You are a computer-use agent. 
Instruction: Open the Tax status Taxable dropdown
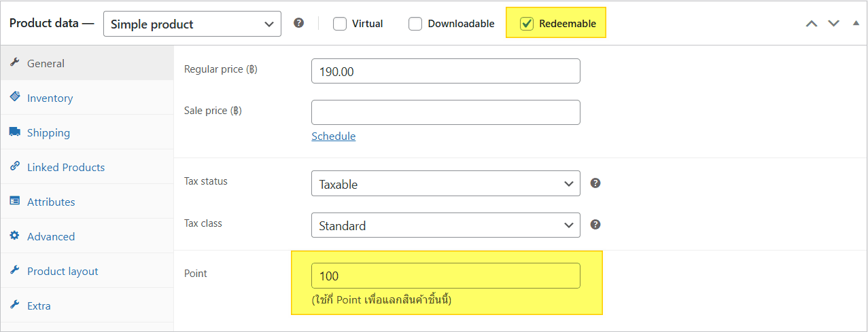click(x=445, y=183)
